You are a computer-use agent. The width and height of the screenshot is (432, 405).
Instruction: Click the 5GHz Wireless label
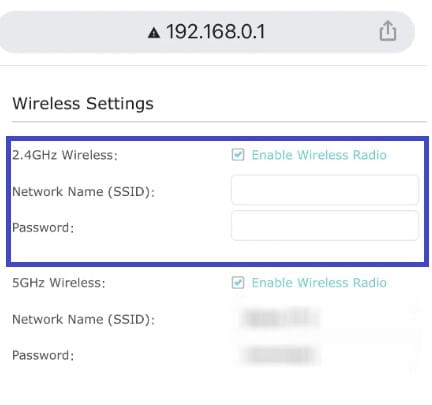[59, 283]
